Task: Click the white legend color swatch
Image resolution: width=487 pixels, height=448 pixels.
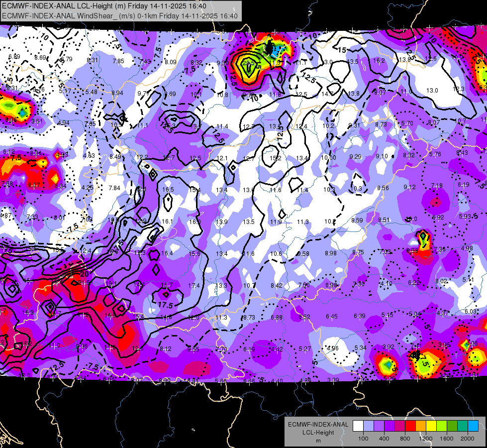Action: point(358,426)
